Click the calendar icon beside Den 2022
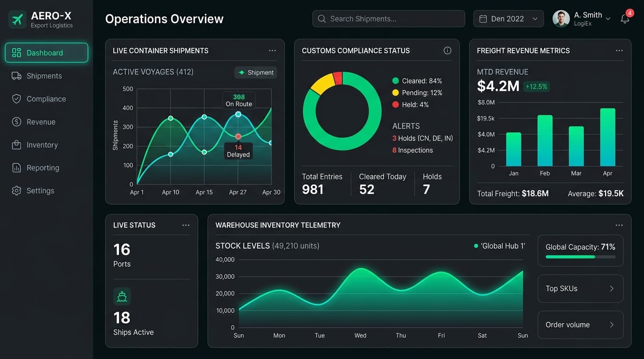This screenshot has width=644, height=359. [x=483, y=19]
